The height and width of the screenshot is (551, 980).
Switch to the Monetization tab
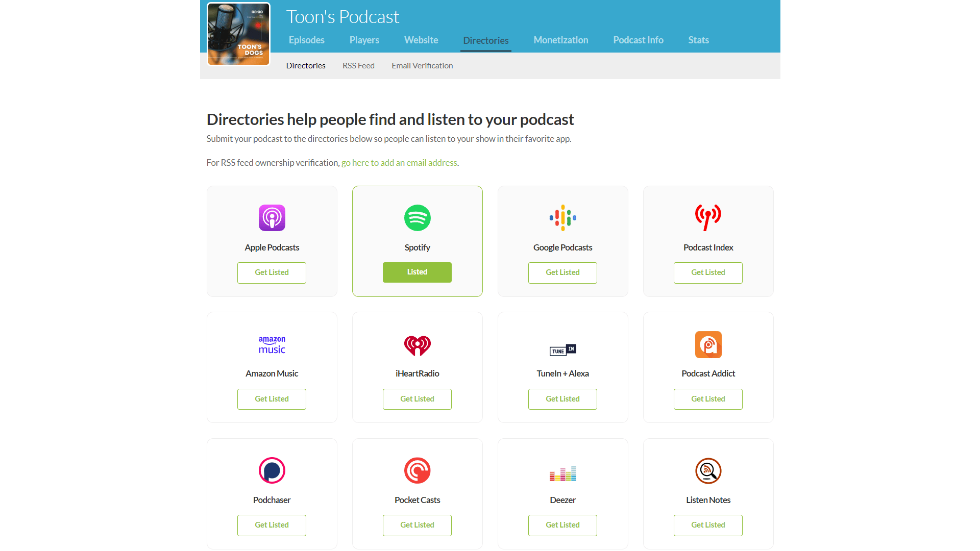pyautogui.click(x=560, y=40)
